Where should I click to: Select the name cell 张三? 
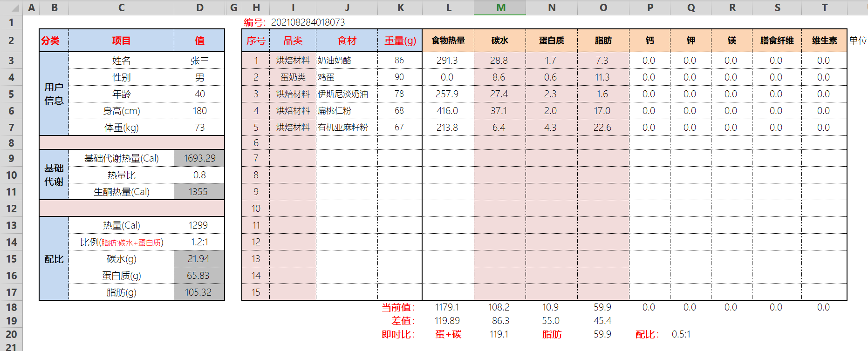point(199,61)
